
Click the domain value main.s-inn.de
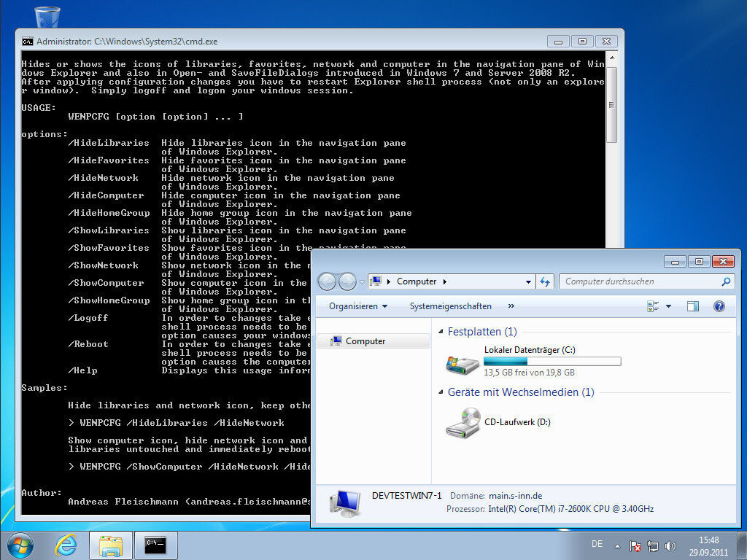(516, 496)
